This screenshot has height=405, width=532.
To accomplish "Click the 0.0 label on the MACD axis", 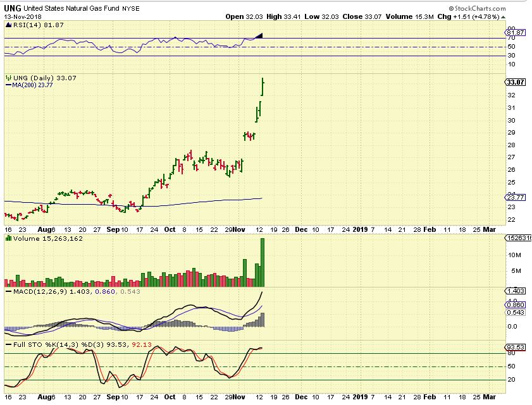I will click(512, 327).
